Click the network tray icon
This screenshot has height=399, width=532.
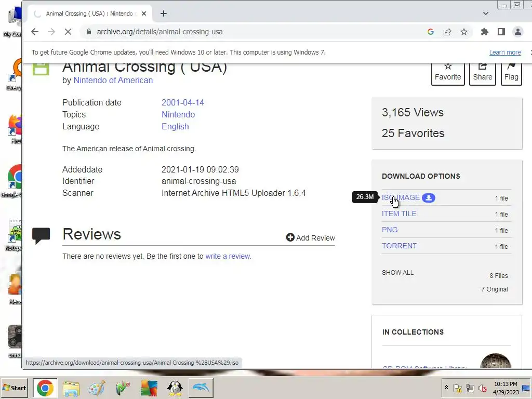pos(470,388)
